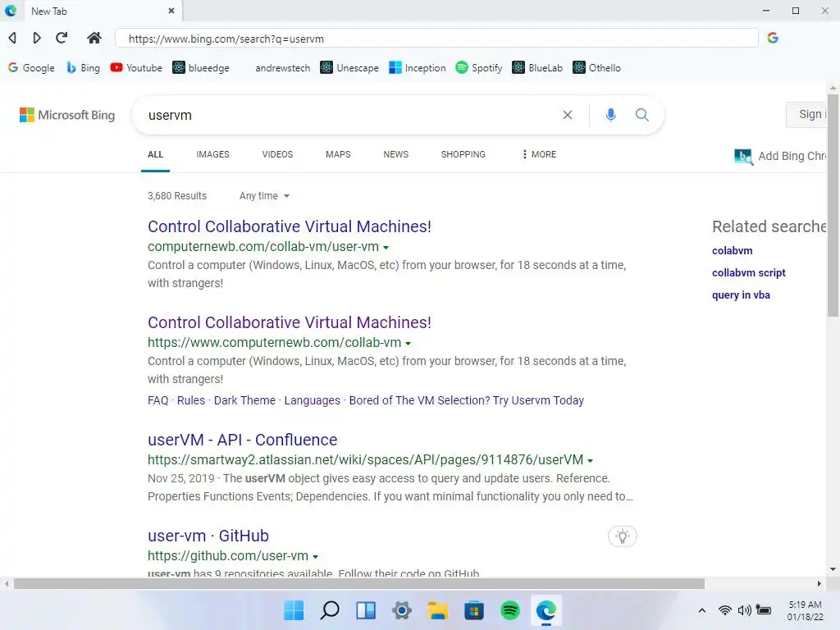Submit search with the magnifier icon
Screen dimensions: 840x630
coord(641,115)
